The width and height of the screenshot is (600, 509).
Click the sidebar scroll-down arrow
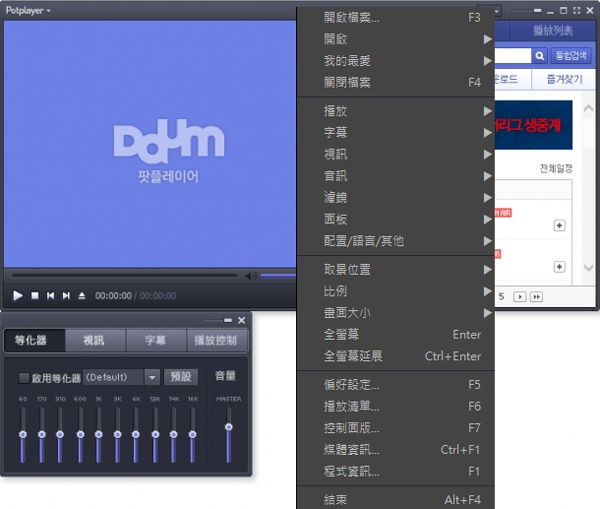pos(589,268)
